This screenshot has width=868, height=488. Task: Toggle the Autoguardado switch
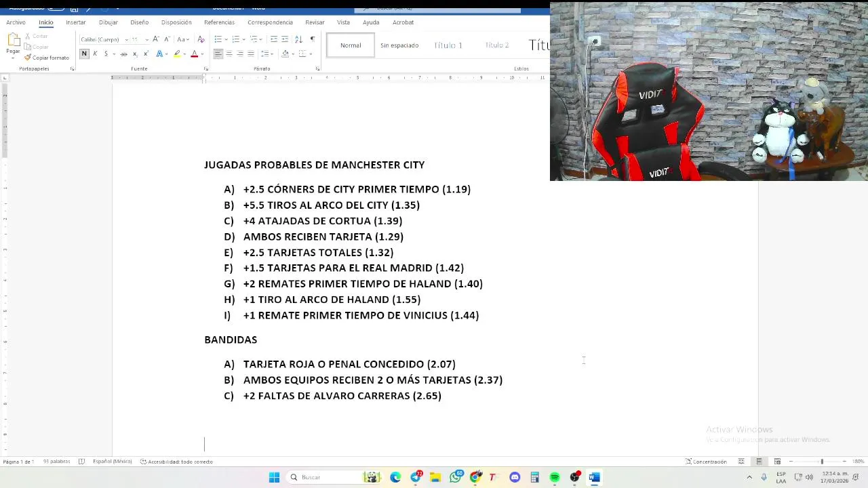coord(56,8)
